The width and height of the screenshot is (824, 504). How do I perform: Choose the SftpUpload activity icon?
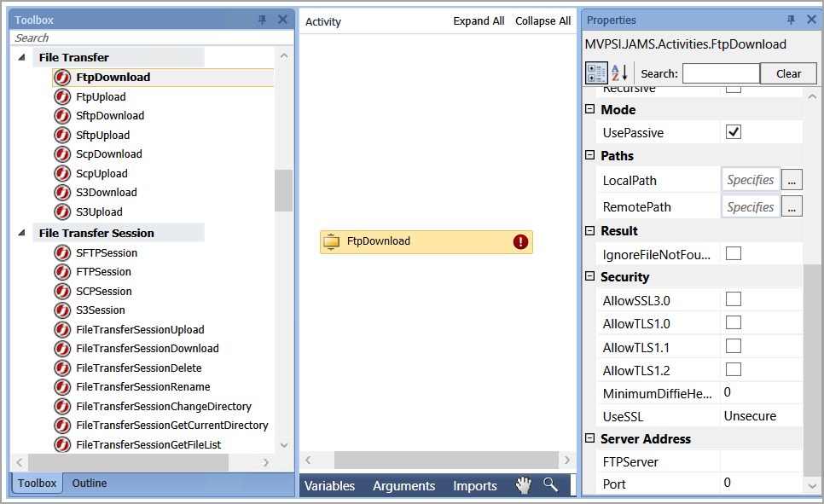click(x=62, y=135)
